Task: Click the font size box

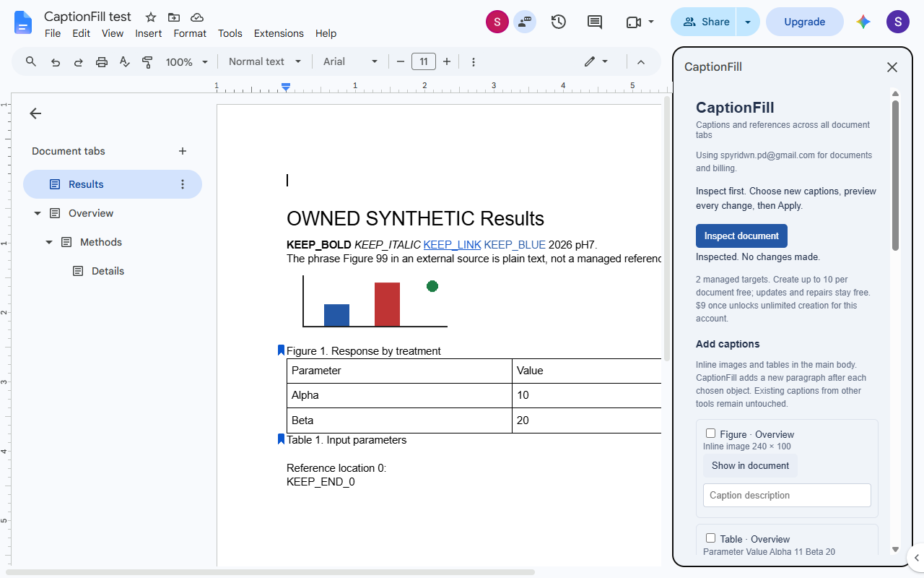Action: click(x=424, y=62)
